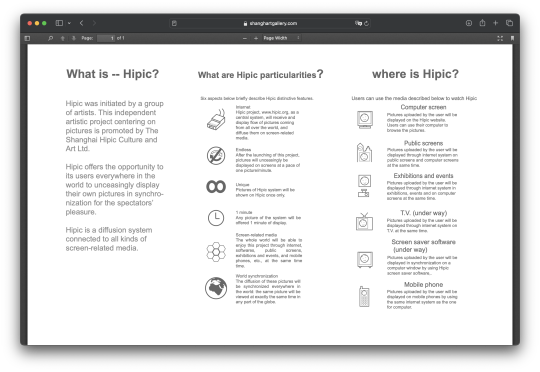Click the PDF bookmark icon
The image size is (540, 372).
pos(512,38)
